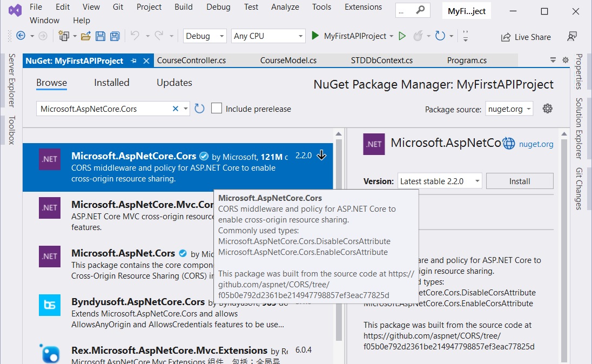Click the globe icon beside nuget.org
The width and height of the screenshot is (592, 364).
click(509, 144)
